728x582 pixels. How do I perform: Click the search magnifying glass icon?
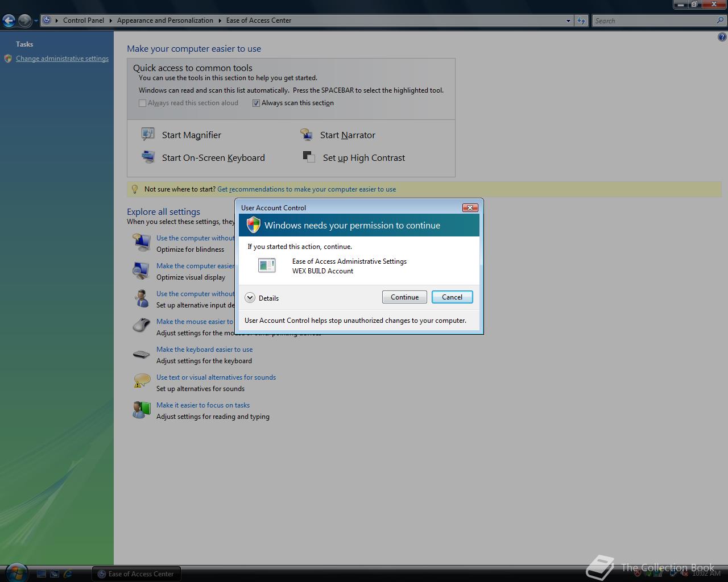721,20
